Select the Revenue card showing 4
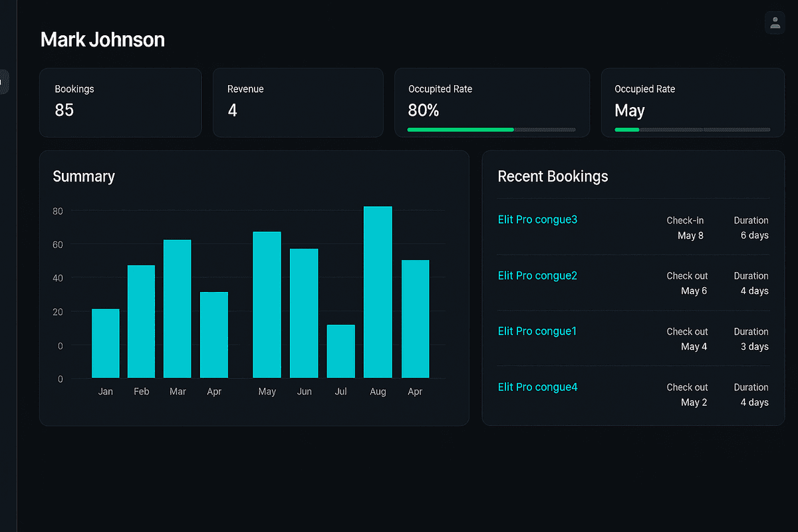This screenshot has width=798, height=532. tap(298, 102)
